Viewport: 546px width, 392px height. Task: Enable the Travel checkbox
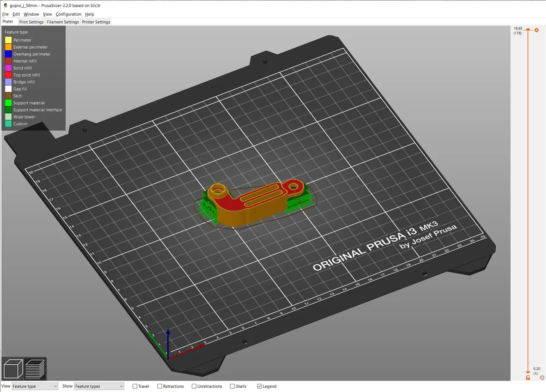click(x=135, y=386)
